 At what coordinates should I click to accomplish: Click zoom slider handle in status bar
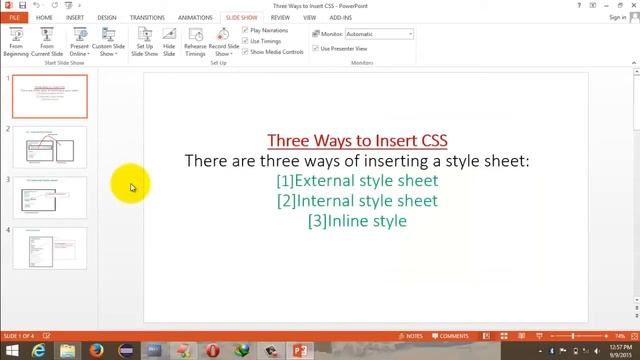pyautogui.click(x=573, y=336)
